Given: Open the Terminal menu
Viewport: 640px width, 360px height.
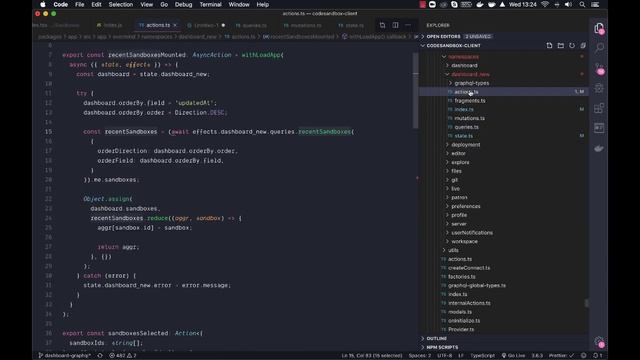Looking at the screenshot, I should click(210, 4).
